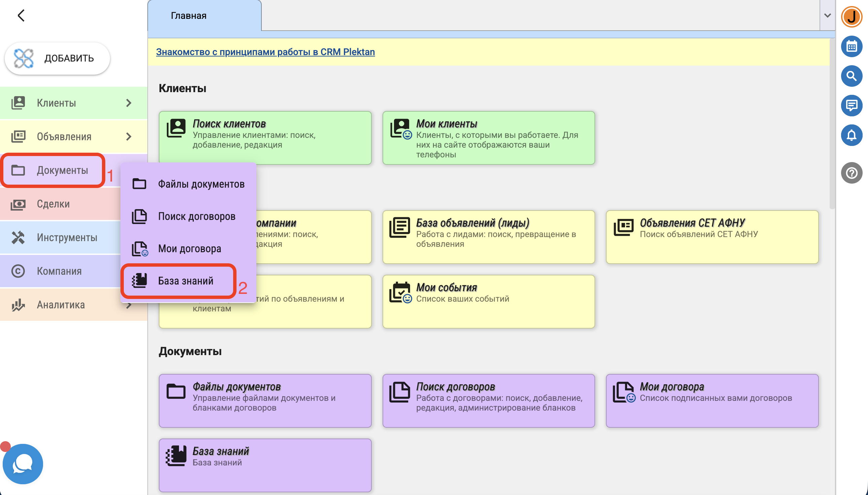Click the back arrow icon
The width and height of the screenshot is (868, 495).
(x=21, y=15)
